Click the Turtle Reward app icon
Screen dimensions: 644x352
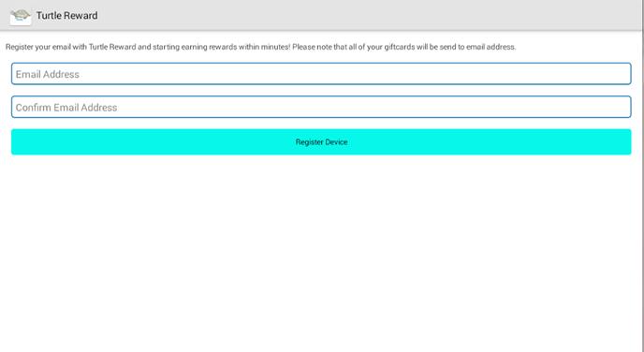coord(21,16)
